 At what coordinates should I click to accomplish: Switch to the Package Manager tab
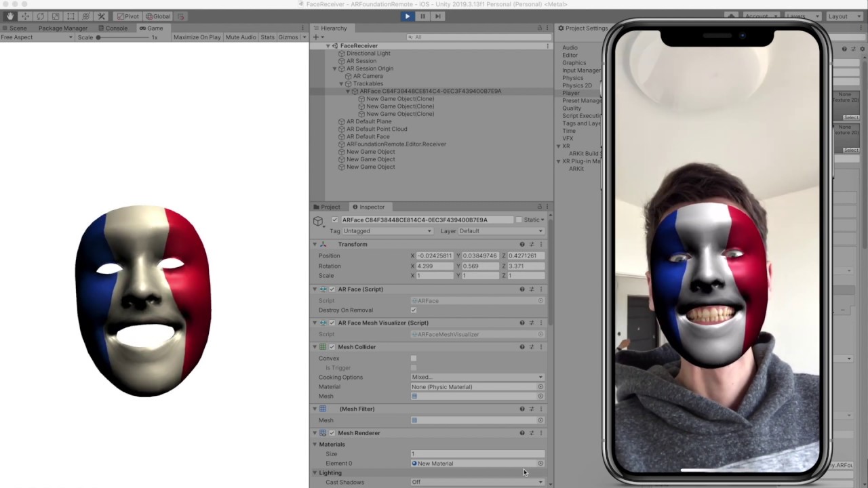(62, 28)
